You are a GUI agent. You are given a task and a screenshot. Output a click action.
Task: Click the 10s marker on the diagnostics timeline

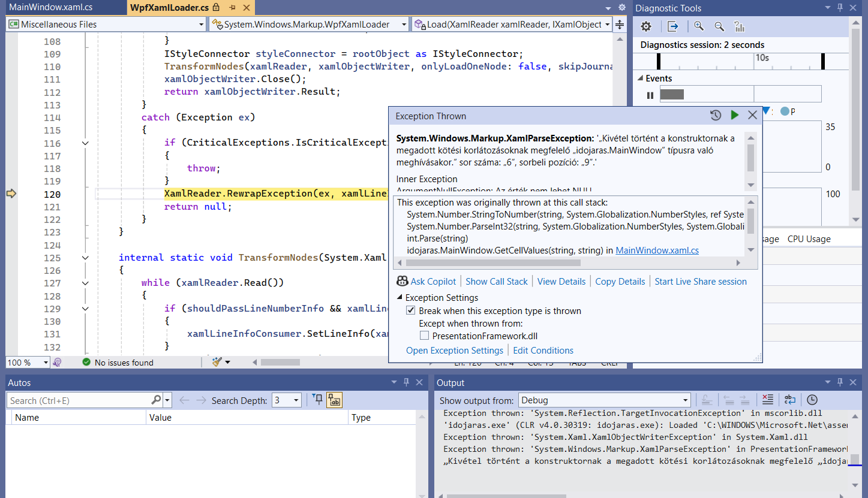click(762, 58)
